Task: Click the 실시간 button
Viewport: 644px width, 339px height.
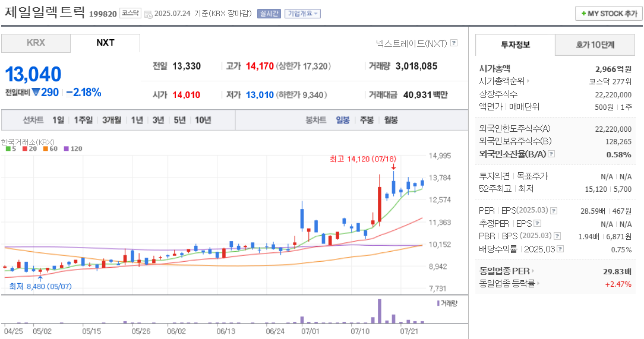Action: [269, 14]
